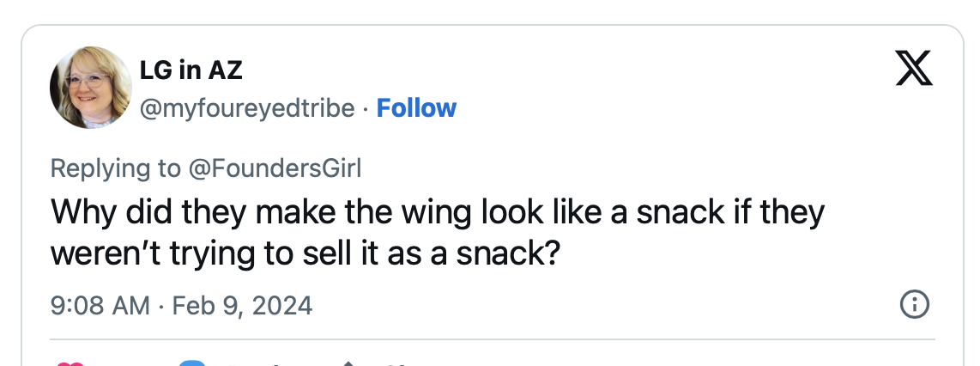Image resolution: width=980 pixels, height=366 pixels.
Task: Open the @FoundersGirl mention
Action: [275, 168]
